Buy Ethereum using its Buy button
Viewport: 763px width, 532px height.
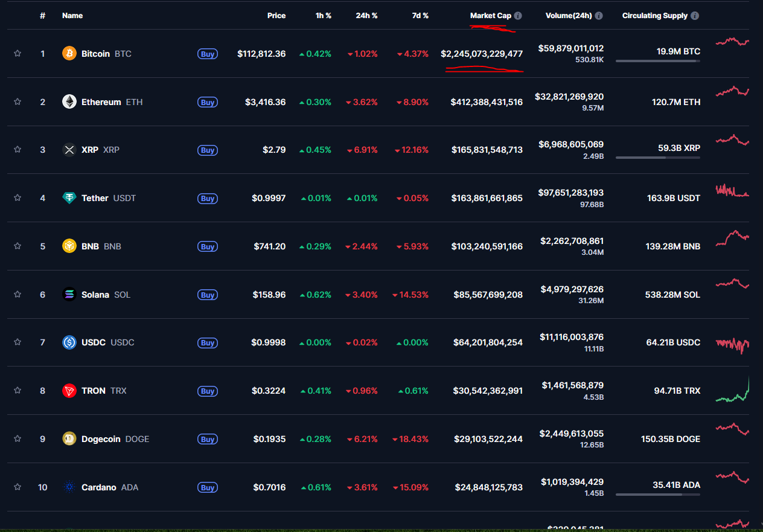pyautogui.click(x=208, y=102)
